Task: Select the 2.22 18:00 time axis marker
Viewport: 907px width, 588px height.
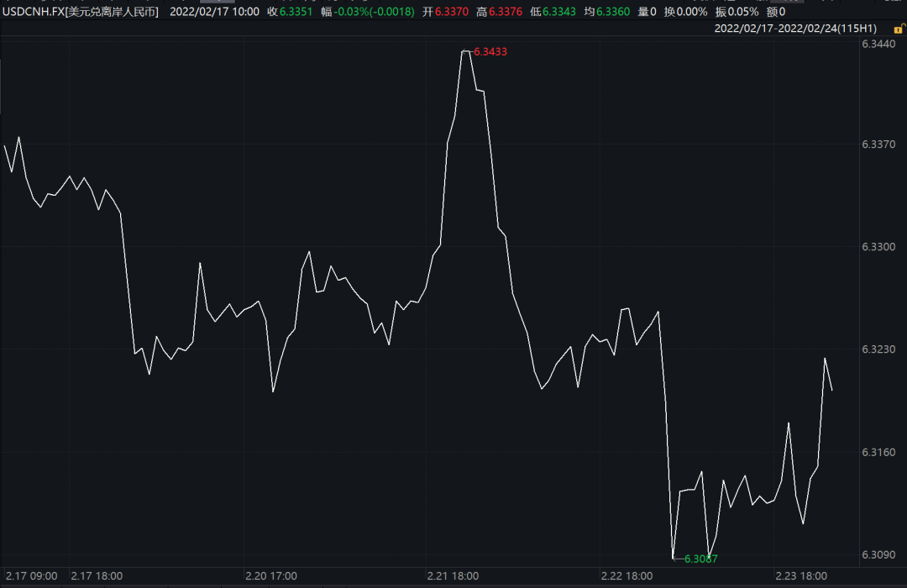Action: point(627,576)
